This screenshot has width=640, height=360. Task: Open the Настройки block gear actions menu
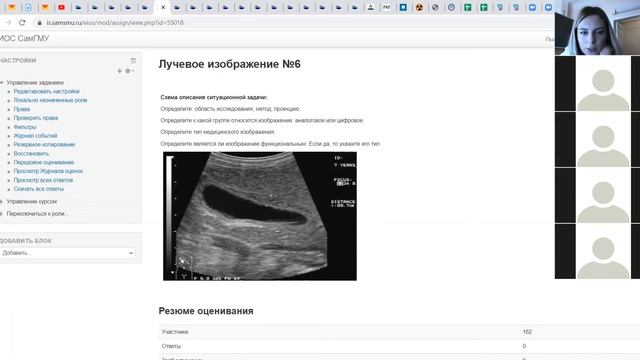tap(129, 71)
